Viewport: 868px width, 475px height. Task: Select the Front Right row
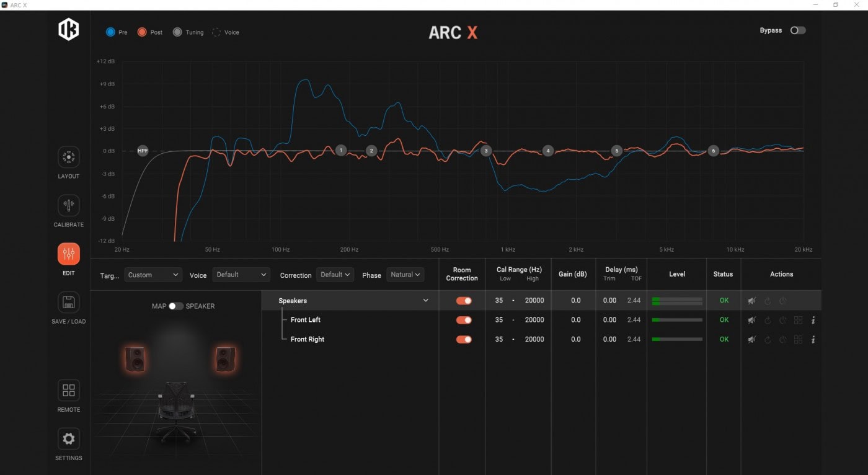[x=308, y=339]
